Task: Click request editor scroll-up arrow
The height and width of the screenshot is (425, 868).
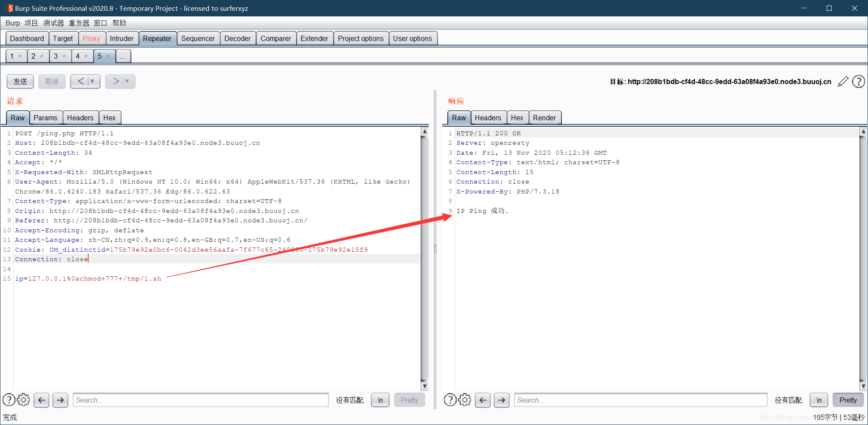Action: (425, 131)
